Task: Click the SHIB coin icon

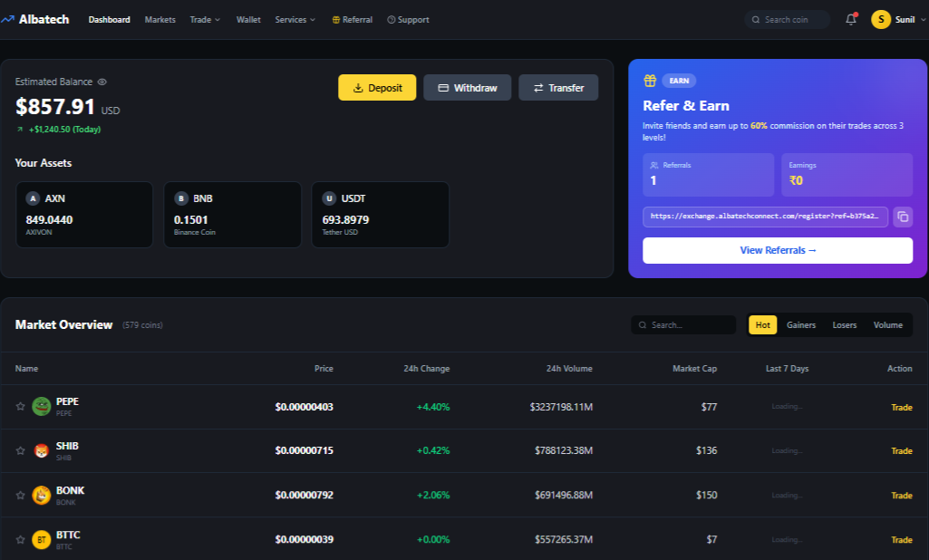Action: [42, 451]
